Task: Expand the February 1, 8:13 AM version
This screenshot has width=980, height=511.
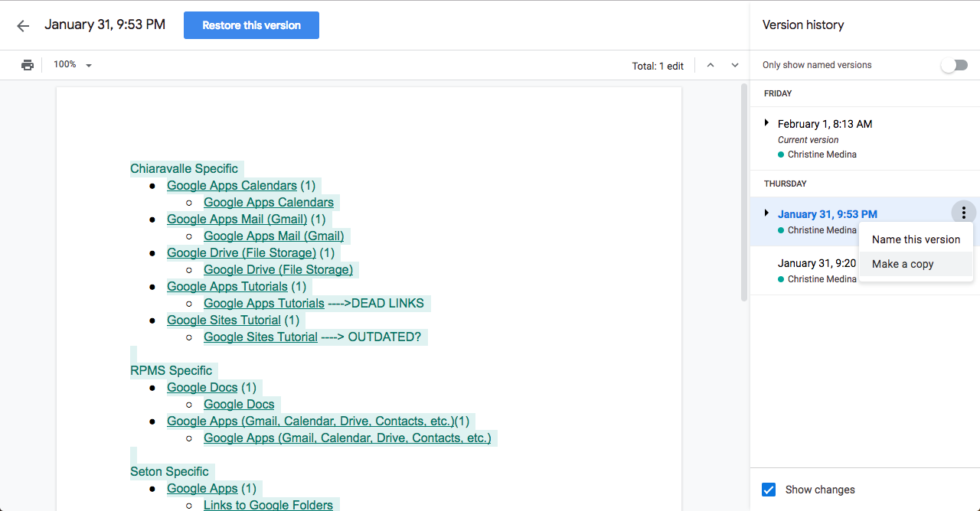Action: (x=766, y=123)
